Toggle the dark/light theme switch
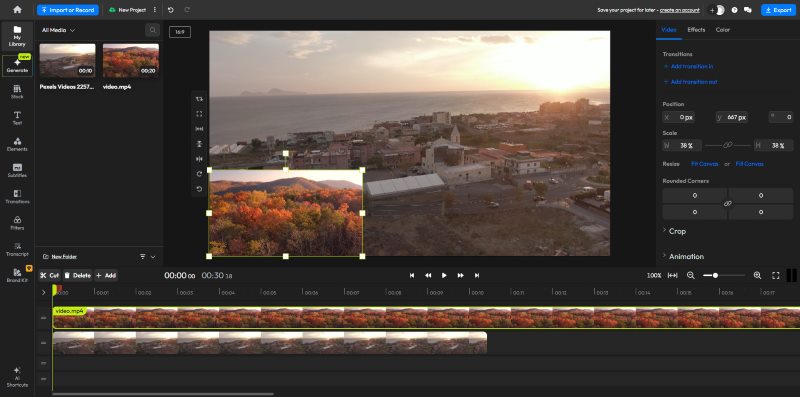Viewport: 800px width, 397px height. tap(717, 10)
